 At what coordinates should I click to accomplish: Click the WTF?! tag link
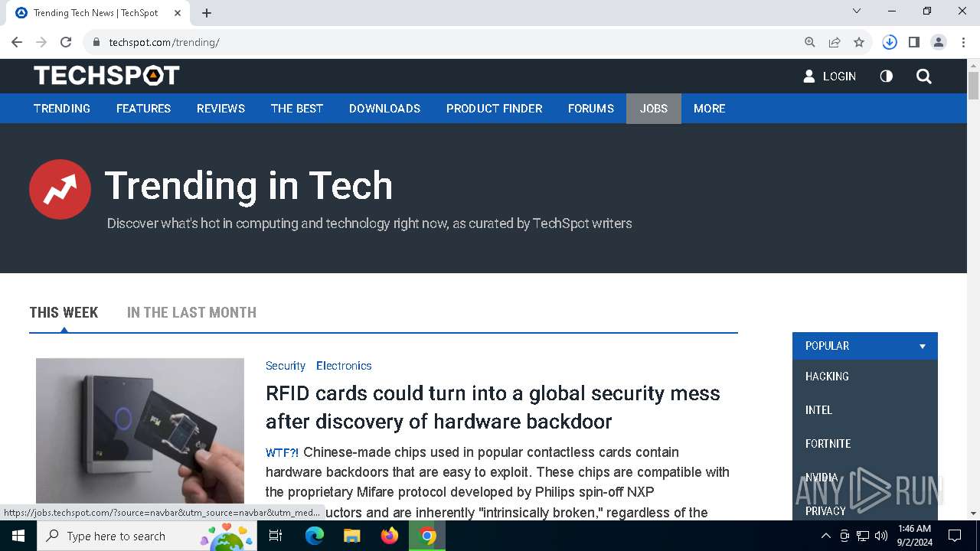(x=282, y=452)
